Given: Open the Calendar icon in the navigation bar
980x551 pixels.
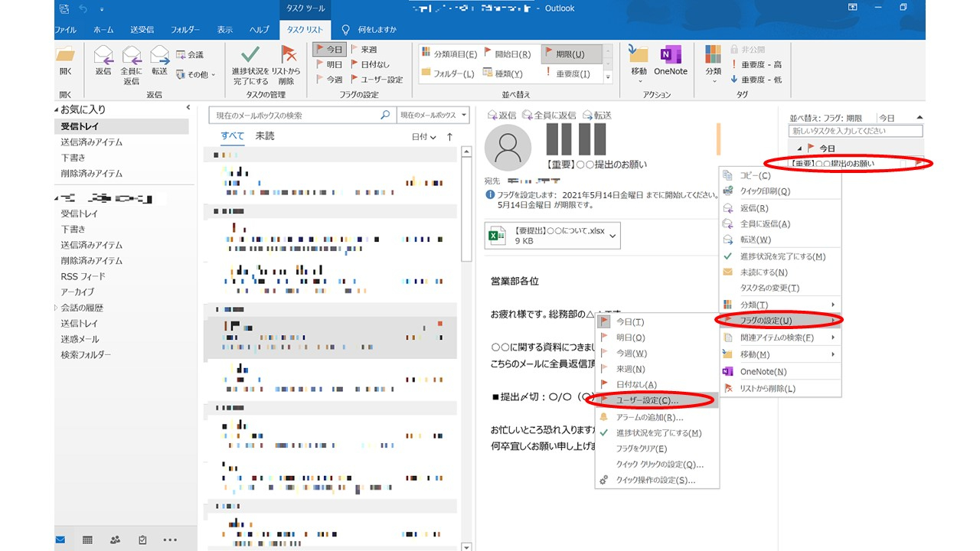Looking at the screenshot, I should pyautogui.click(x=87, y=540).
